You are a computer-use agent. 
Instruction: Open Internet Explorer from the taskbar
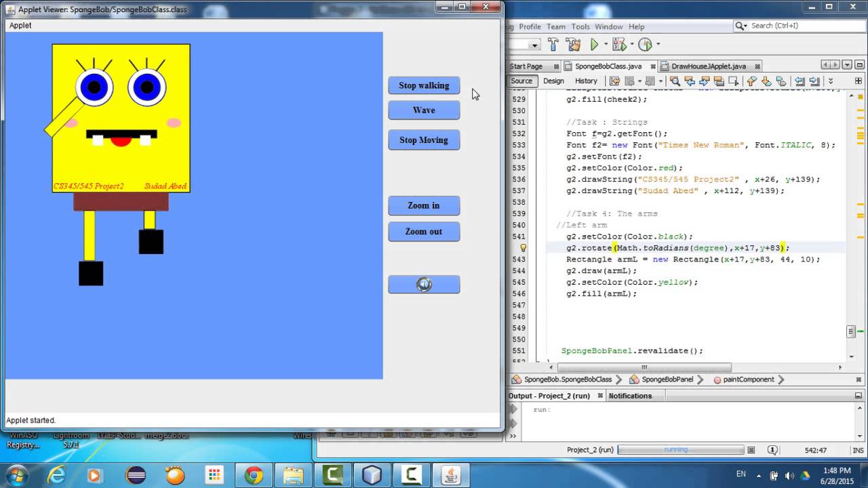pos(57,475)
